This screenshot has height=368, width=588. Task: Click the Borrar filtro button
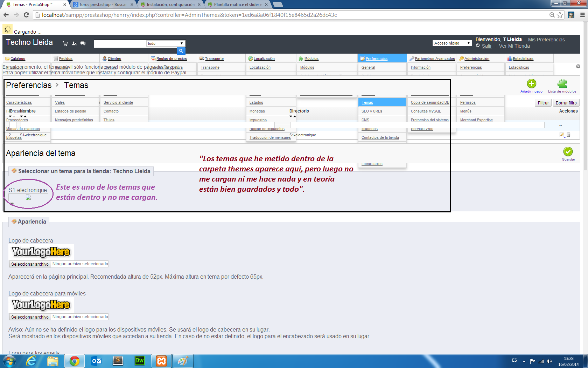566,103
